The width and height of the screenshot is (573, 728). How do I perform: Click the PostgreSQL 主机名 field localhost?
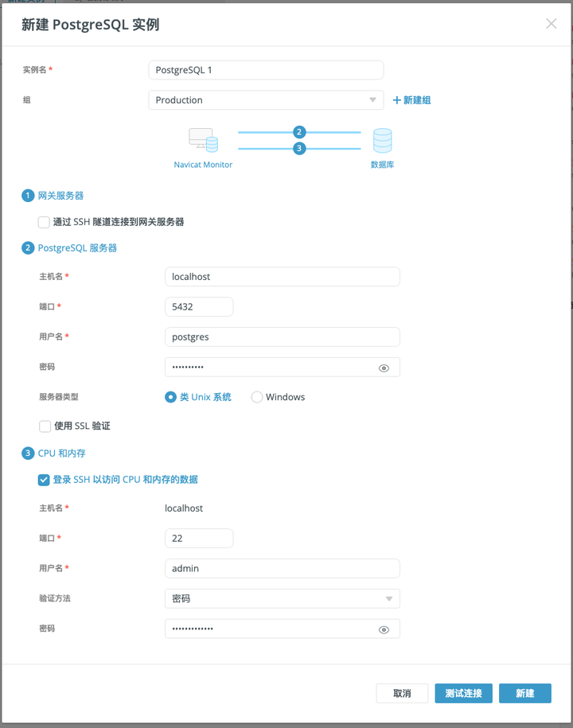pyautogui.click(x=283, y=277)
